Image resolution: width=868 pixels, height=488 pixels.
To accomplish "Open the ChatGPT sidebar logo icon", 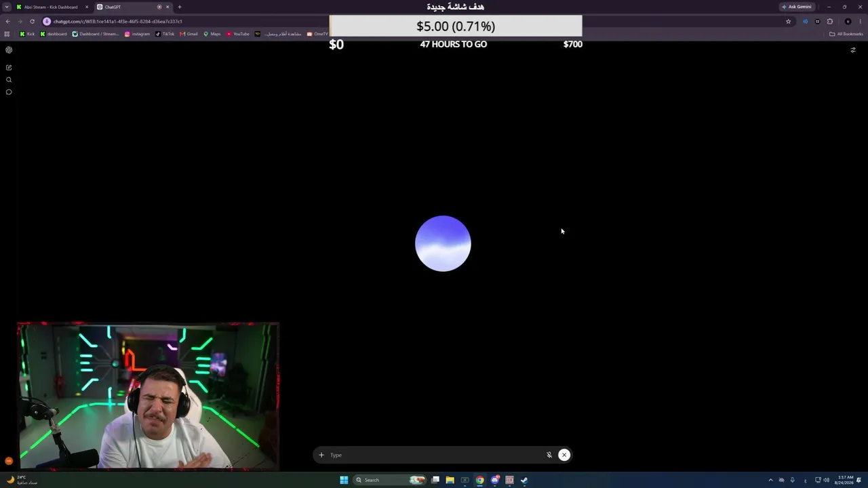I will click(x=9, y=50).
